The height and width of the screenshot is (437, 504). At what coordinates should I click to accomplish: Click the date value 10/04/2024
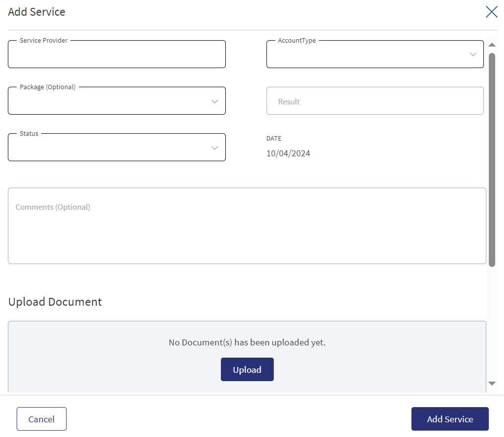[288, 153]
